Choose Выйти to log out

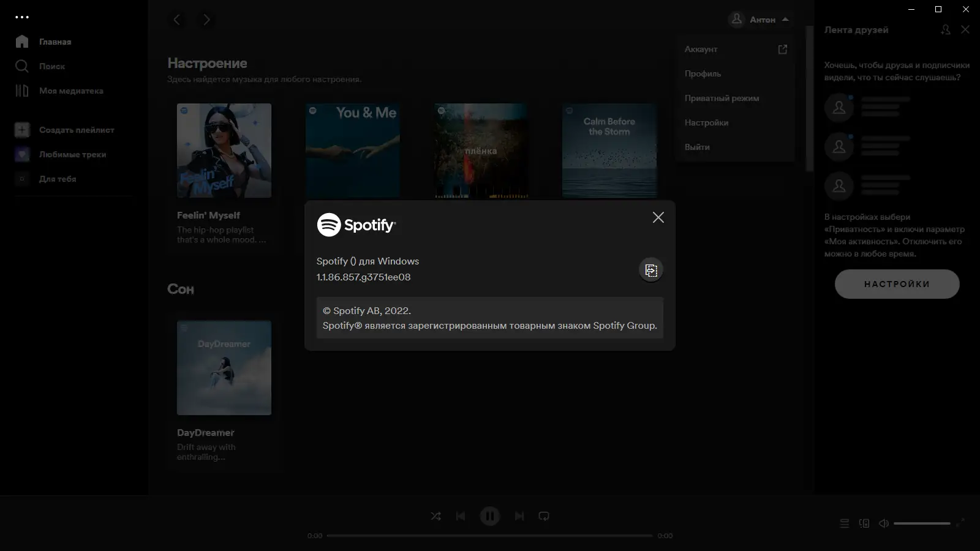735,147
